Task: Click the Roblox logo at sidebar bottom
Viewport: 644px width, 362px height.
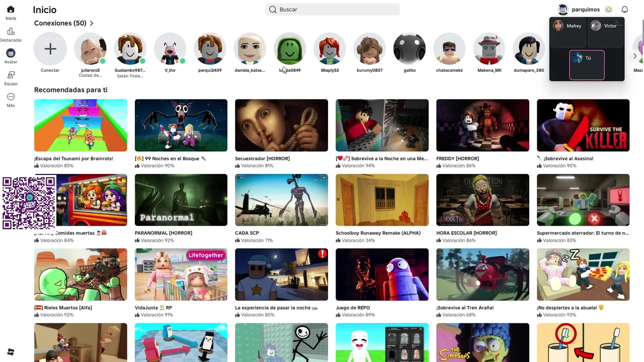Action: (11, 351)
